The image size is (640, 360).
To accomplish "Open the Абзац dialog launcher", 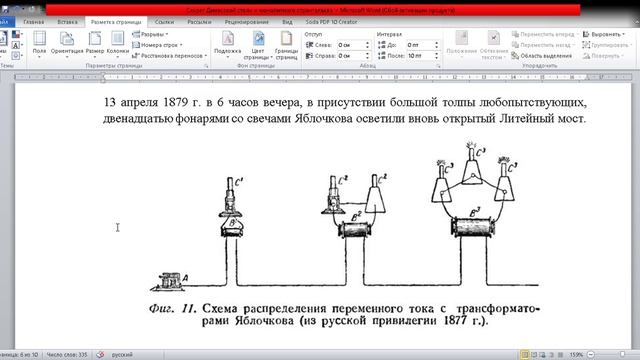I will pyautogui.click(x=439, y=66).
